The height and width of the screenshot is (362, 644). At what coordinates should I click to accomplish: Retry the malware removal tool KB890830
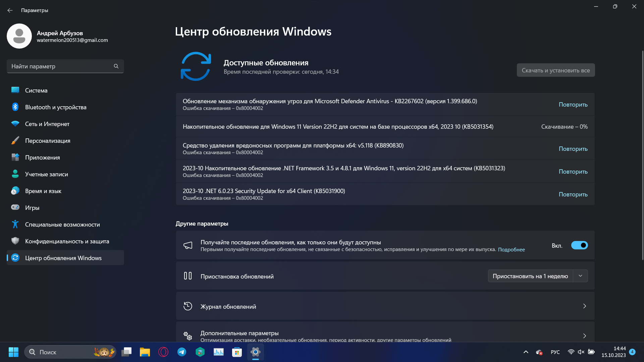(573, 148)
